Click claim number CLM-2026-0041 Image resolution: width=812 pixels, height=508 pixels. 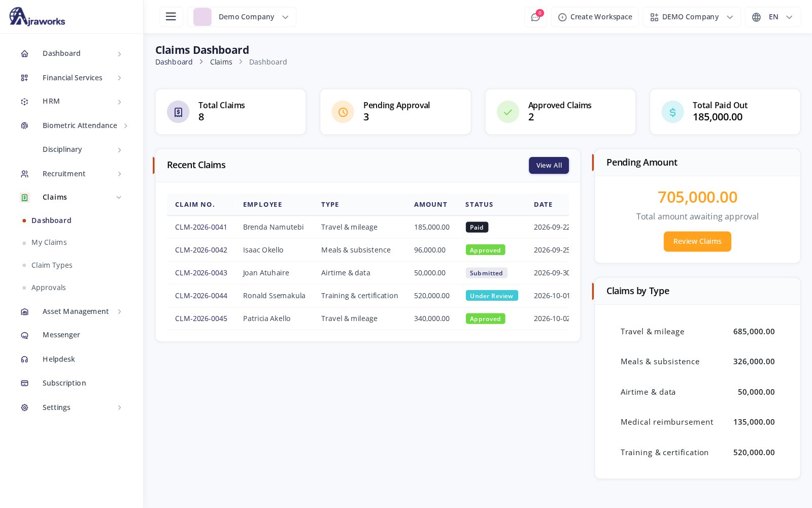coord(201,227)
